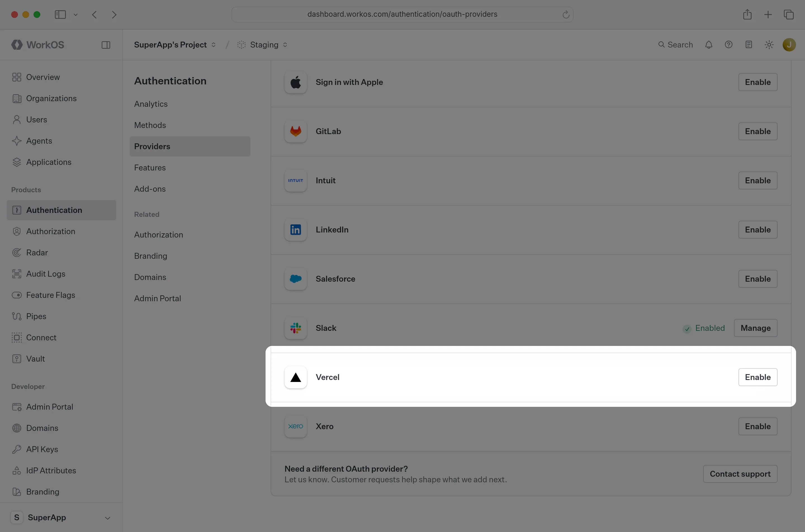This screenshot has width=805, height=532.
Task: Open Branding under Developer
Action: pyautogui.click(x=61, y=492)
